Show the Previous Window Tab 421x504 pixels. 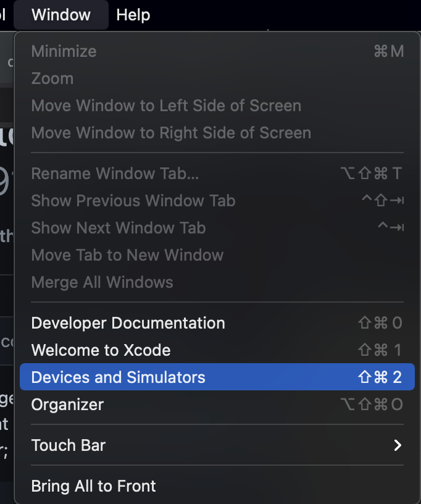133,201
